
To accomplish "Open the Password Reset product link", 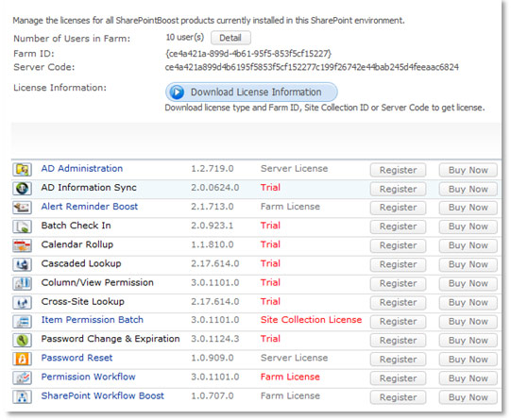I will pyautogui.click(x=77, y=358).
